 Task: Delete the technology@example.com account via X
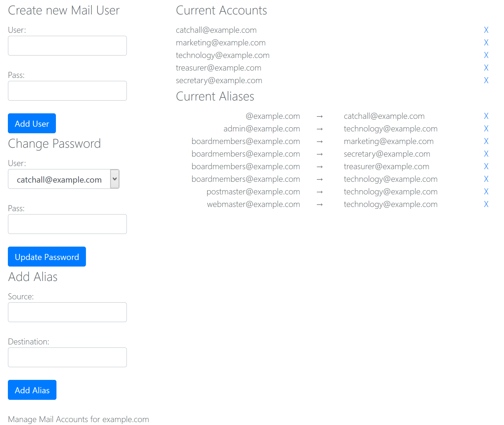pos(486,55)
